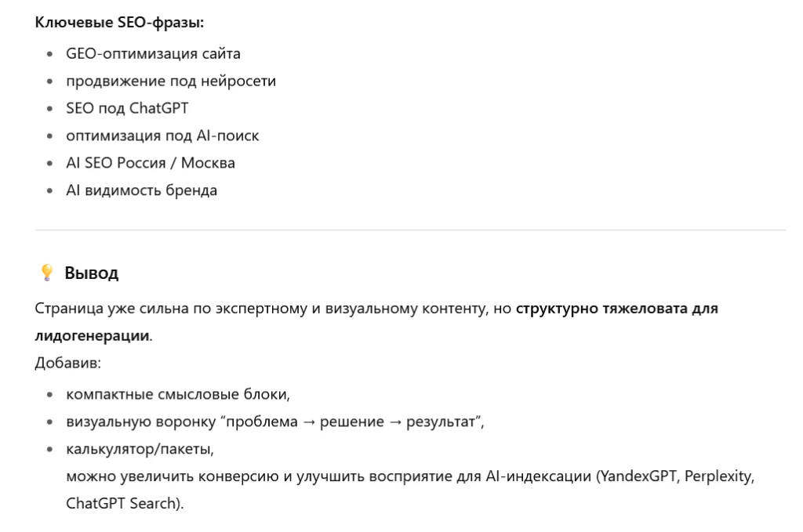This screenshot has width=803, height=532.
Task: Click AI SEO Россия / Москва item
Action: tap(151, 163)
